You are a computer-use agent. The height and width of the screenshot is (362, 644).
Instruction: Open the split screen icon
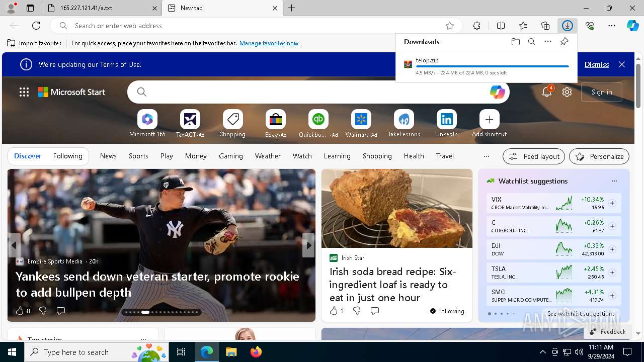[501, 26]
